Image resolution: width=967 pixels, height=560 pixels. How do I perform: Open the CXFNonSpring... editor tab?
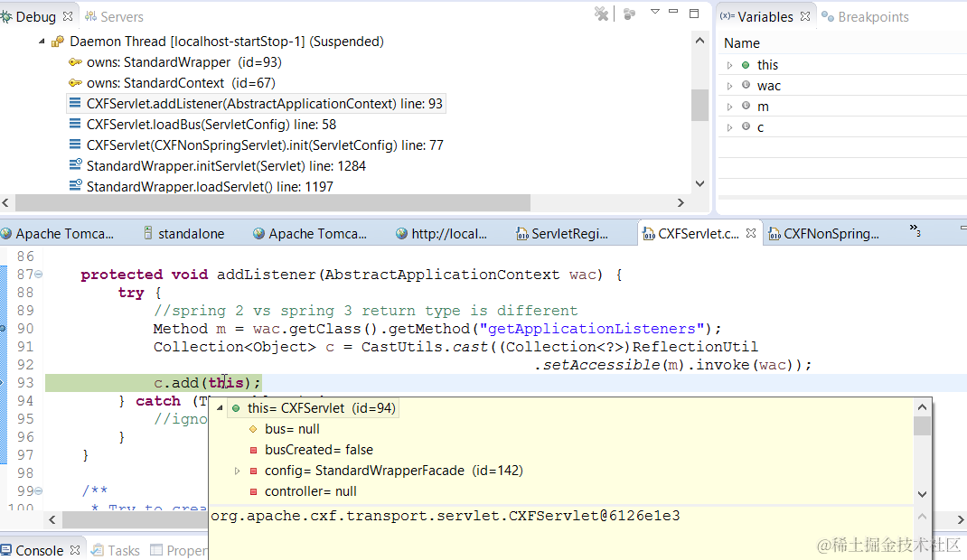(823, 234)
